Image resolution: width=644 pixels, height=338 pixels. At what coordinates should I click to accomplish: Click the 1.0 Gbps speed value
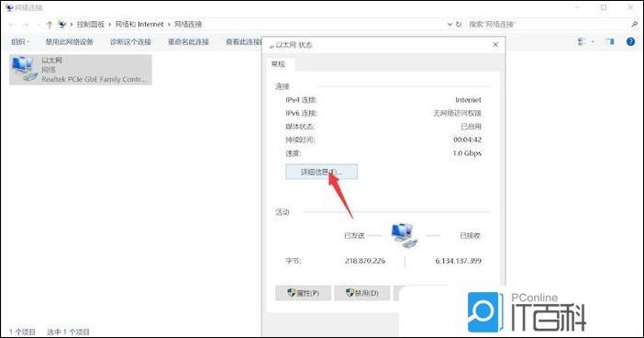tap(467, 153)
